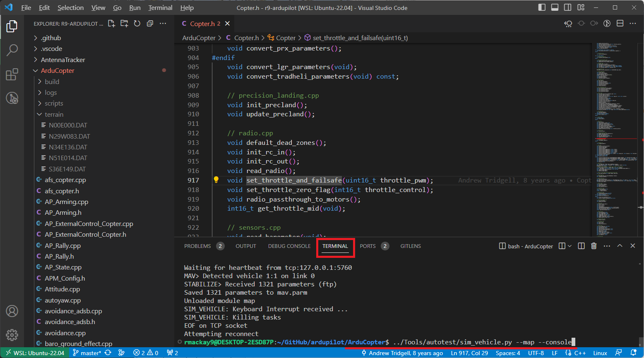Open the Terminal menu

pyautogui.click(x=160, y=7)
